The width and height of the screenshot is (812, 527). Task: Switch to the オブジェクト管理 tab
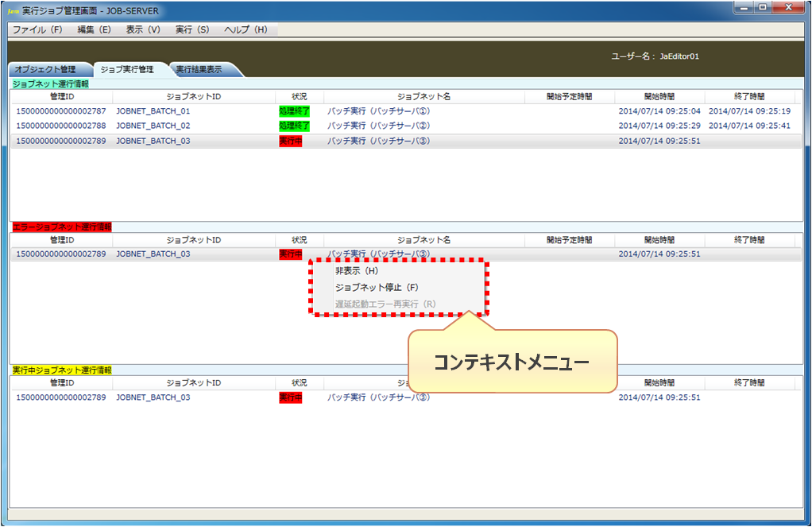(x=46, y=70)
